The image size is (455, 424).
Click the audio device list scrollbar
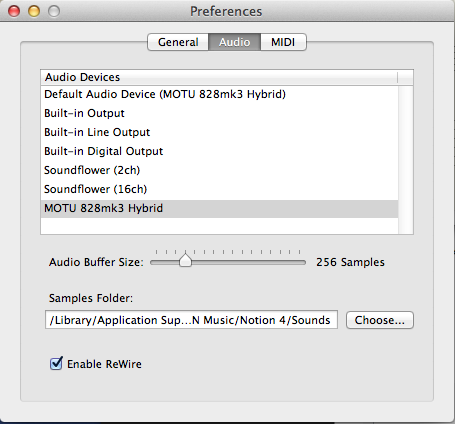pyautogui.click(x=406, y=160)
